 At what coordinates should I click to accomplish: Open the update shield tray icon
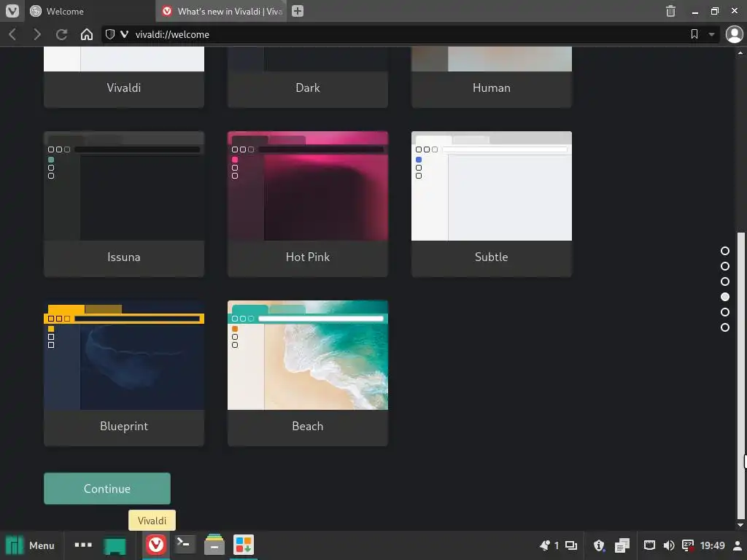click(x=599, y=545)
